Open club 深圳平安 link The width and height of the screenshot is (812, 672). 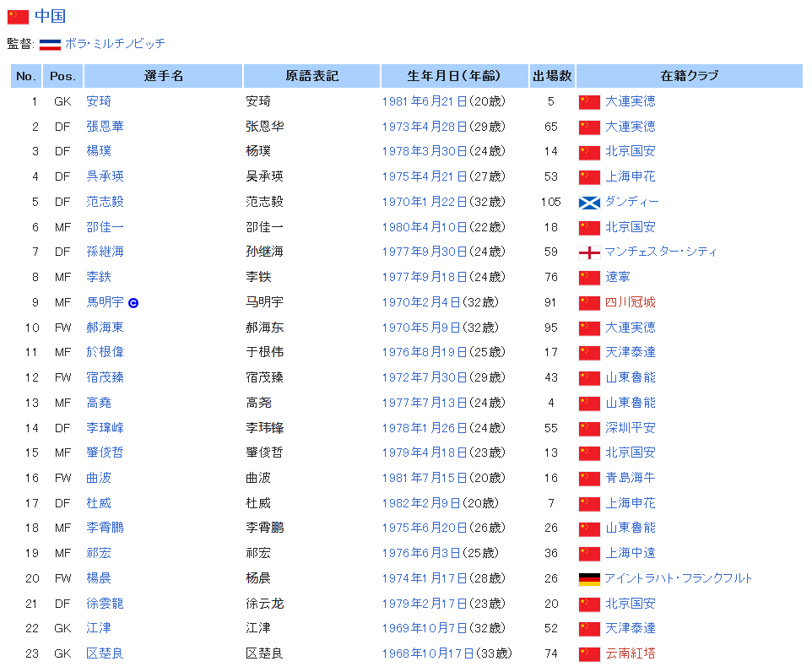pos(631,428)
